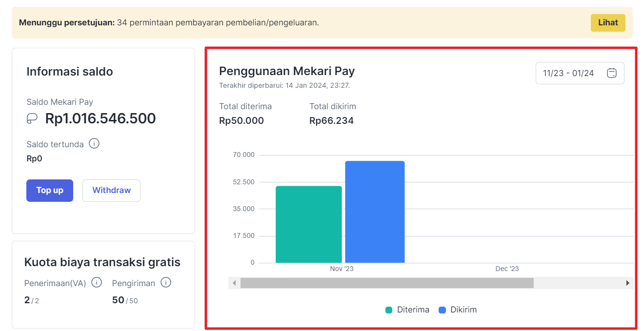Click the Total dikirim value Rp66.234
This screenshot has height=331, width=644.
click(331, 121)
